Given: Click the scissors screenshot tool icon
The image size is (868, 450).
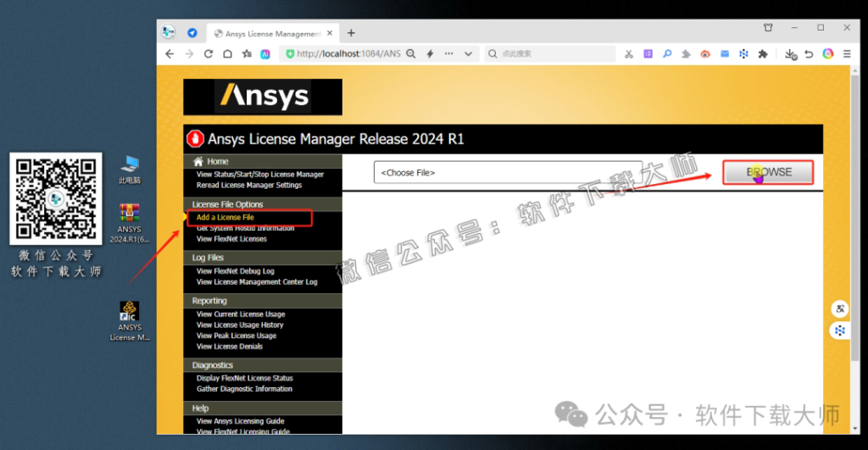Looking at the screenshot, I should point(628,53).
